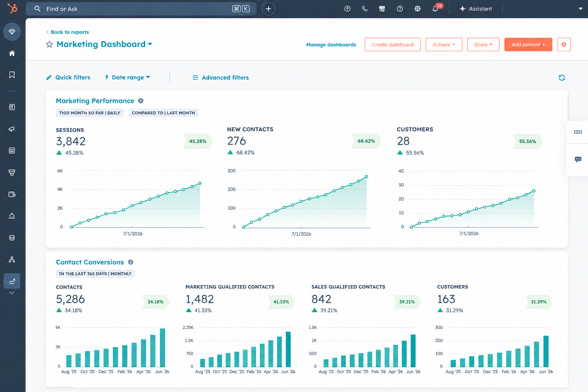This screenshot has width=588, height=392.
Task: Open dashboard settings orange gear
Action: [x=564, y=45]
